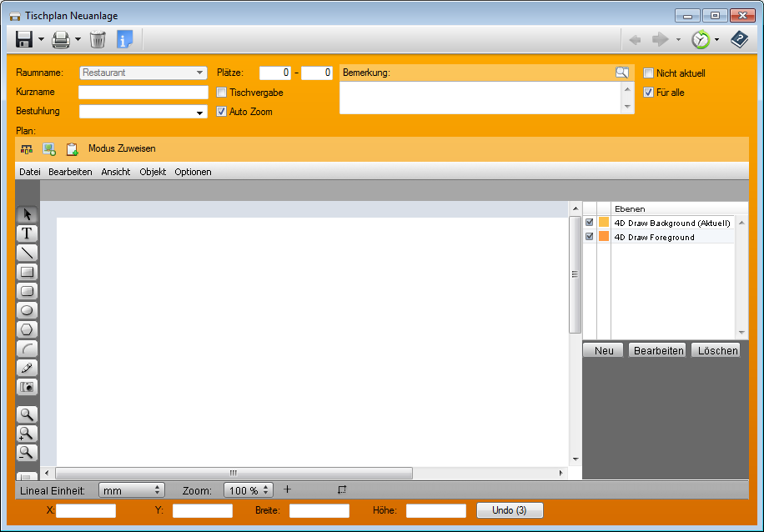Enable the Tischvergabe checkbox
The height and width of the screenshot is (532, 764).
(x=222, y=93)
